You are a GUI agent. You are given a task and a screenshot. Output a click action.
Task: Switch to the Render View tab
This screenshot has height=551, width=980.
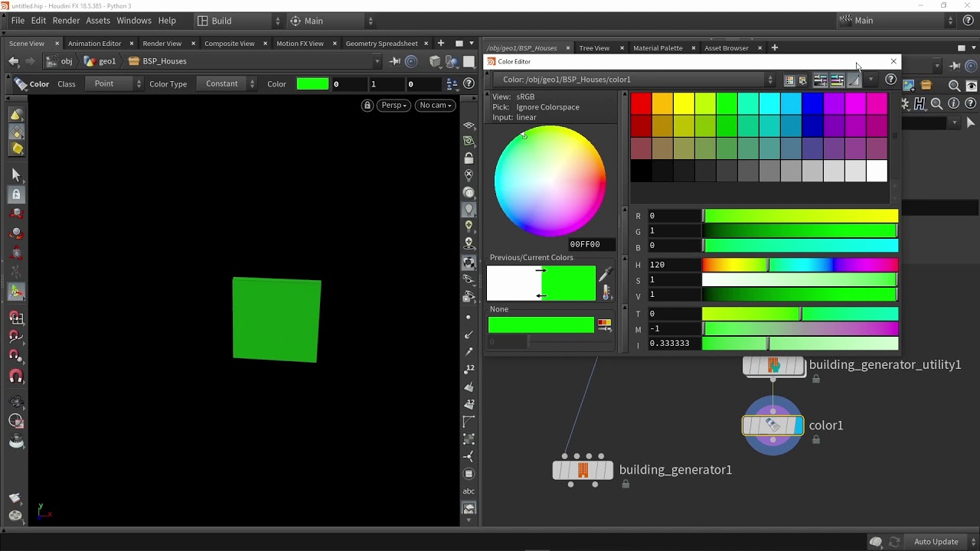(162, 44)
